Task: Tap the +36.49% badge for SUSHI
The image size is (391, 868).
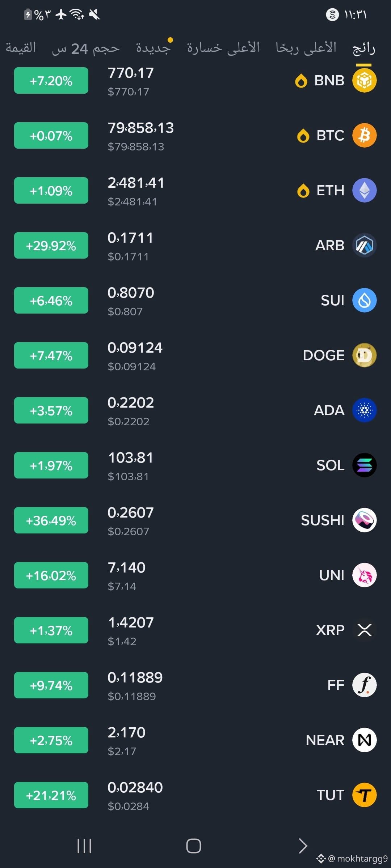Action: [51, 520]
